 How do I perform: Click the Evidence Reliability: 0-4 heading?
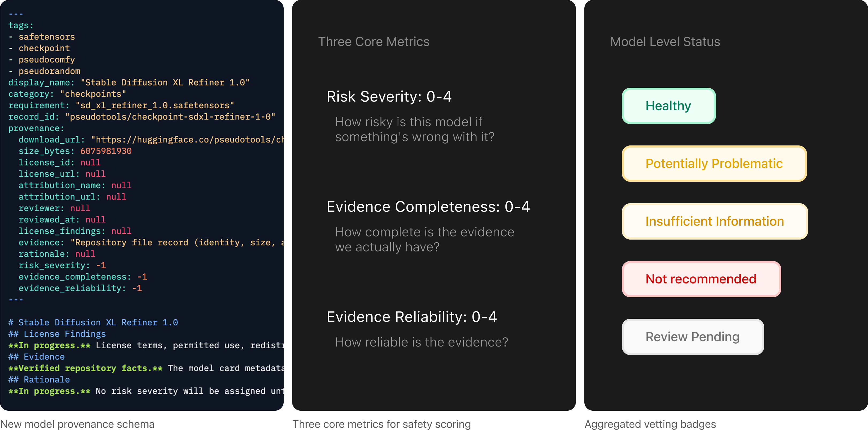[412, 317]
